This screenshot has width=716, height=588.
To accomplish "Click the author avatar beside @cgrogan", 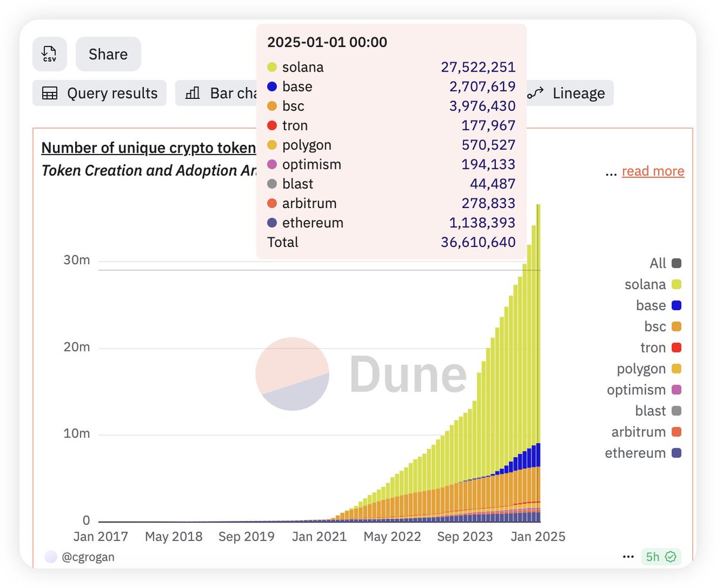I will pyautogui.click(x=51, y=556).
